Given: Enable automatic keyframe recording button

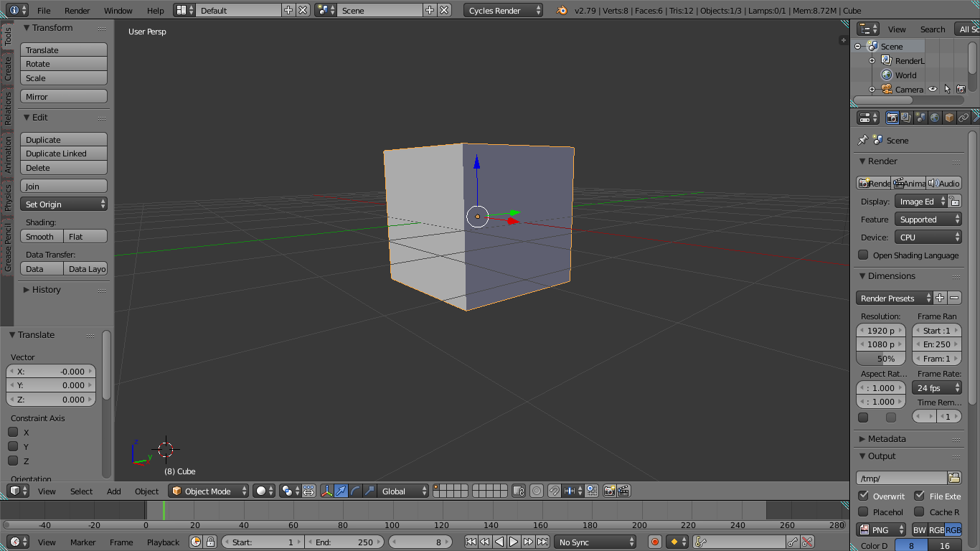Looking at the screenshot, I should click(655, 542).
